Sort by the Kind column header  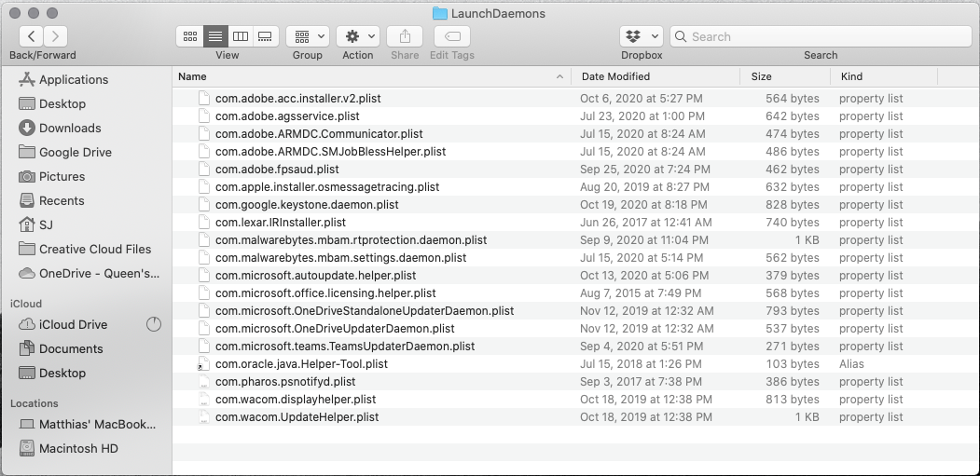[851, 76]
